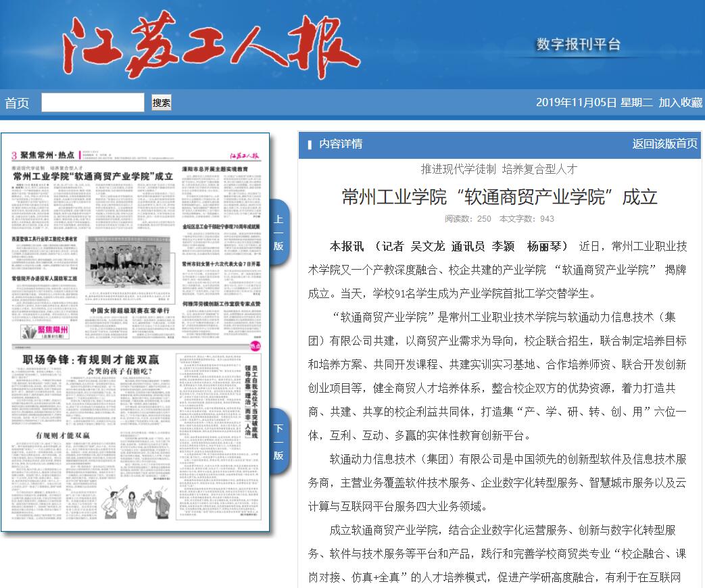Go to next page with 下一版
The image size is (705, 588).
278,441
